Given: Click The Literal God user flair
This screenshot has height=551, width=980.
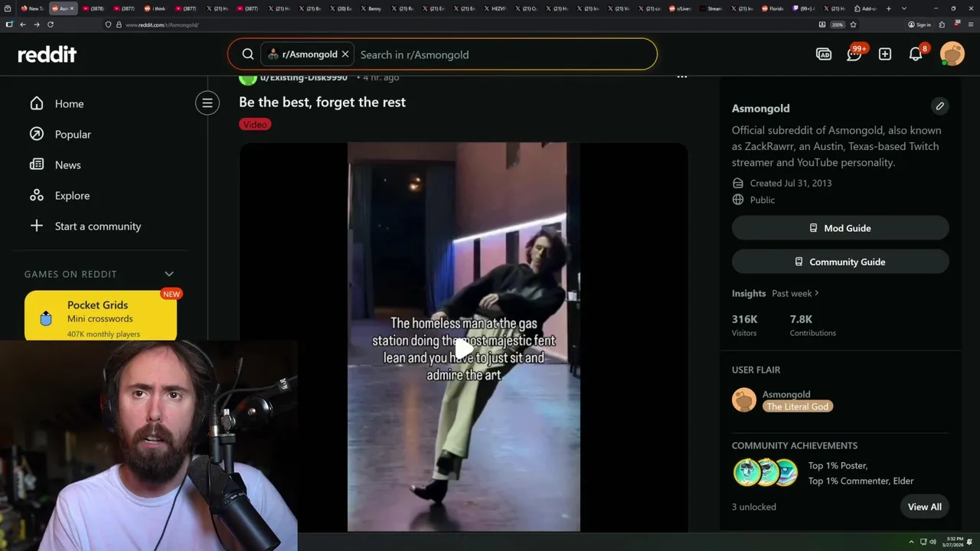Looking at the screenshot, I should (x=797, y=406).
